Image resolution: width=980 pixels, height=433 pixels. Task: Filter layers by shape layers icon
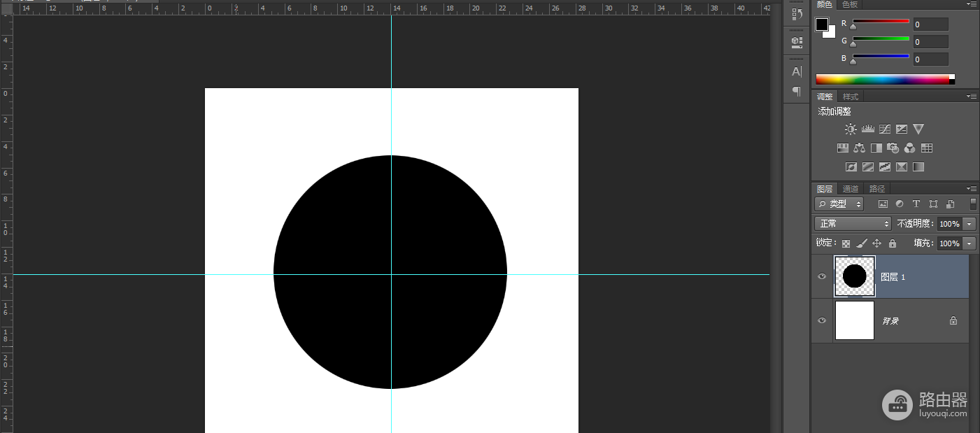tap(933, 204)
